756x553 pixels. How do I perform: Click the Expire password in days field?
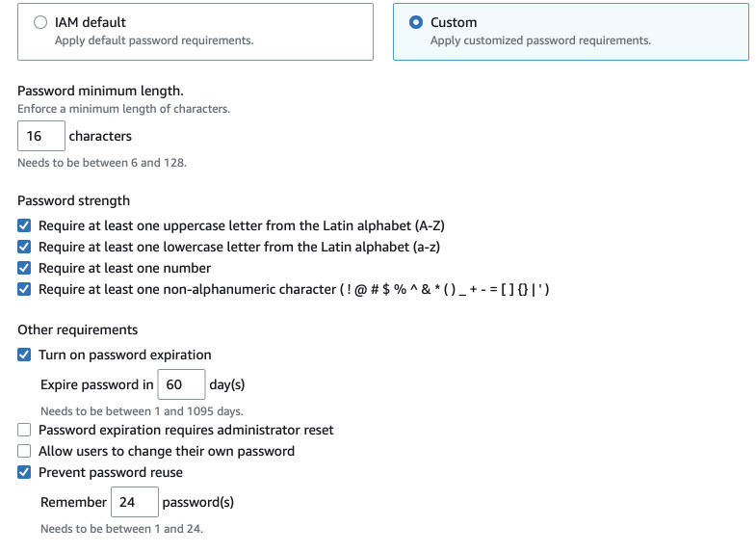click(181, 384)
